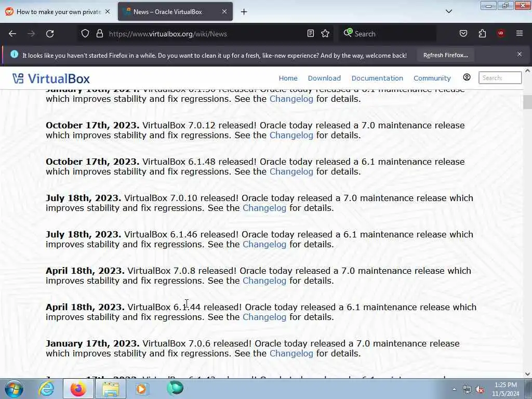Viewport: 532px width, 399px height.
Task: Click the site security padlock icon
Action: [x=99, y=34]
